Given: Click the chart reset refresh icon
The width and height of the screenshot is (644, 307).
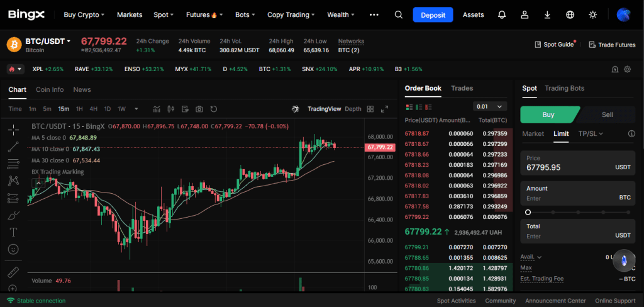Looking at the screenshot, I should click(x=214, y=109).
